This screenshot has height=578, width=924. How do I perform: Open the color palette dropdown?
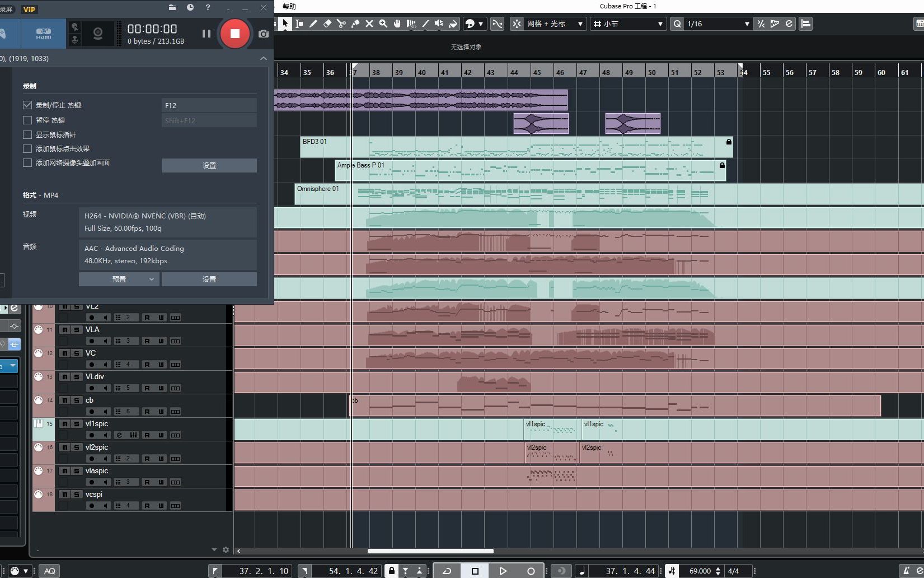tap(481, 24)
